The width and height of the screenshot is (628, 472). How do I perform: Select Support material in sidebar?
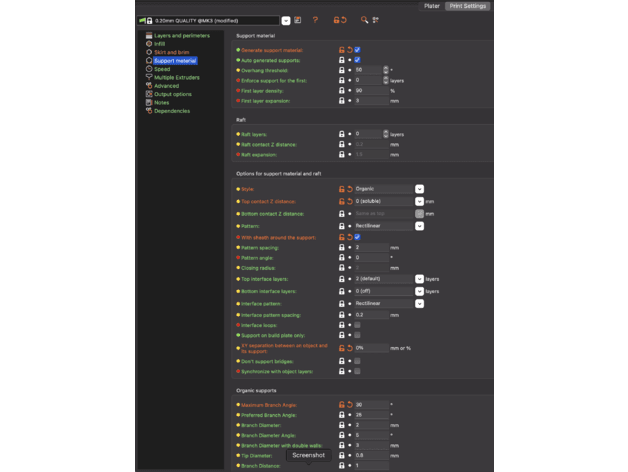(175, 61)
